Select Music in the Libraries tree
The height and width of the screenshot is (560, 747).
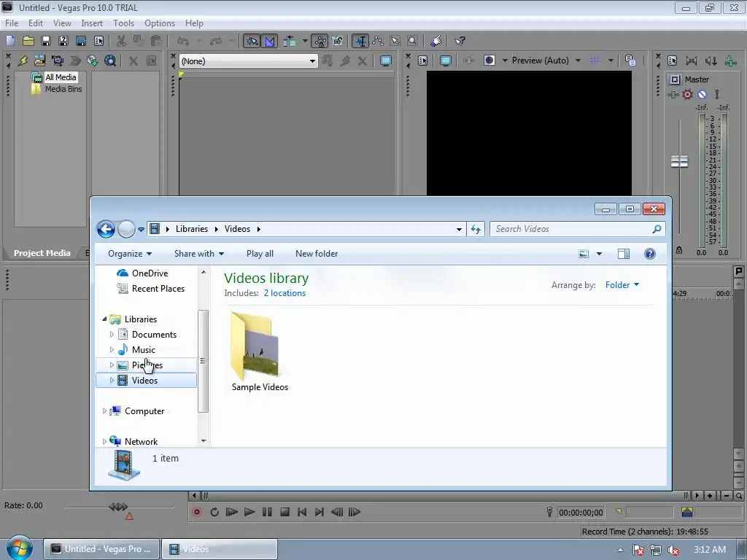coord(144,349)
